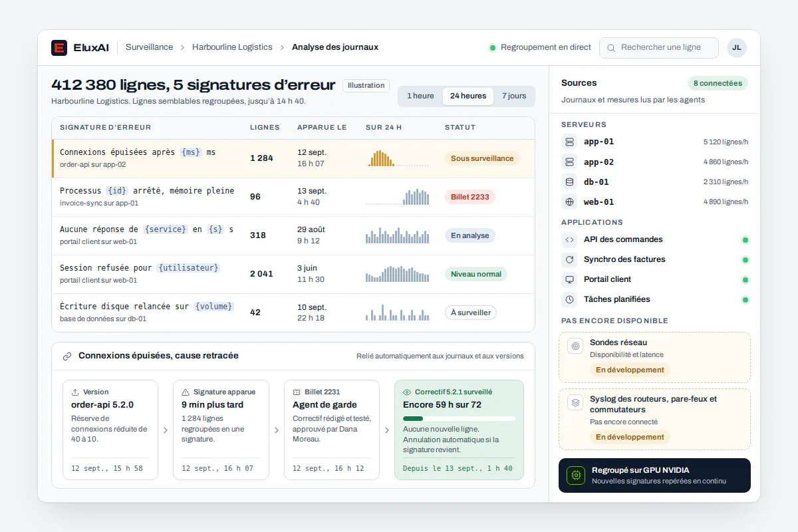Click the Syslog En développement badge

coord(630,437)
